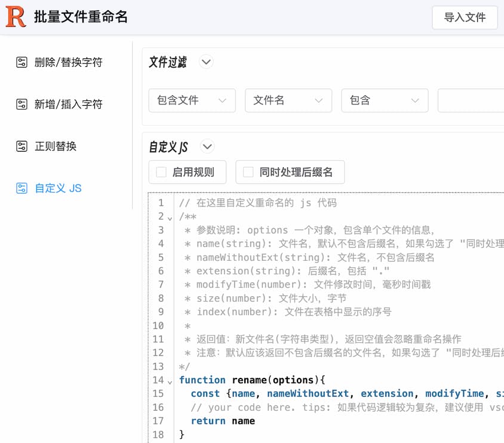Select the 正则替换 menu item
Image resolution: width=504 pixels, height=443 pixels.
click(56, 146)
